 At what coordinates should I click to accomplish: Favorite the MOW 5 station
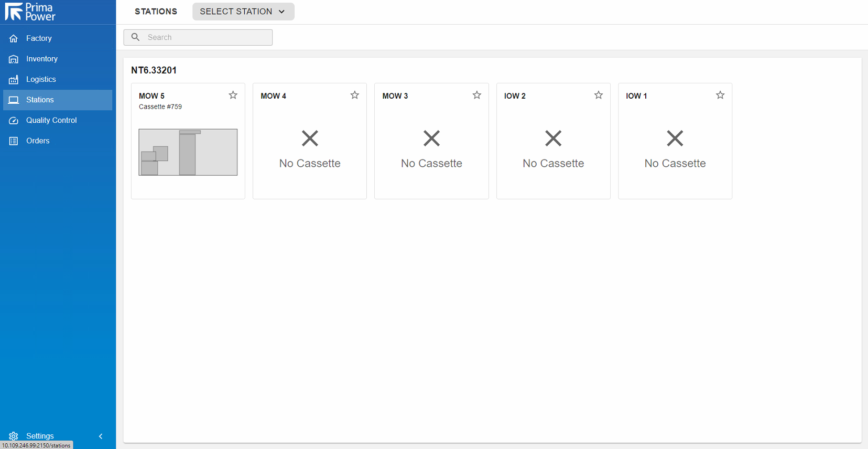click(x=233, y=95)
